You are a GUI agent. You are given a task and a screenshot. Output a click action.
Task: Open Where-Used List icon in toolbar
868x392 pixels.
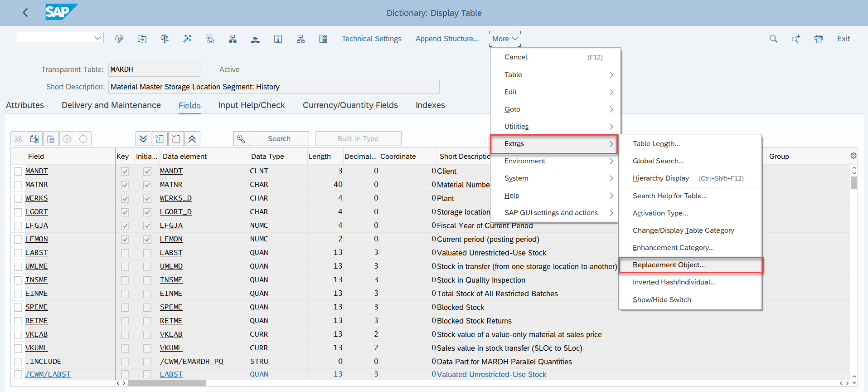click(x=210, y=39)
